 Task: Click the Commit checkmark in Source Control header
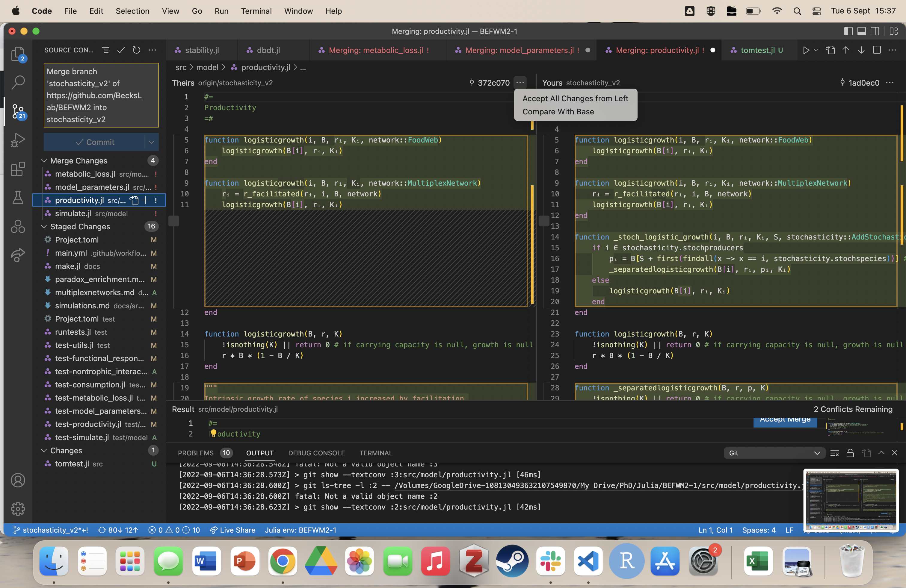point(121,50)
